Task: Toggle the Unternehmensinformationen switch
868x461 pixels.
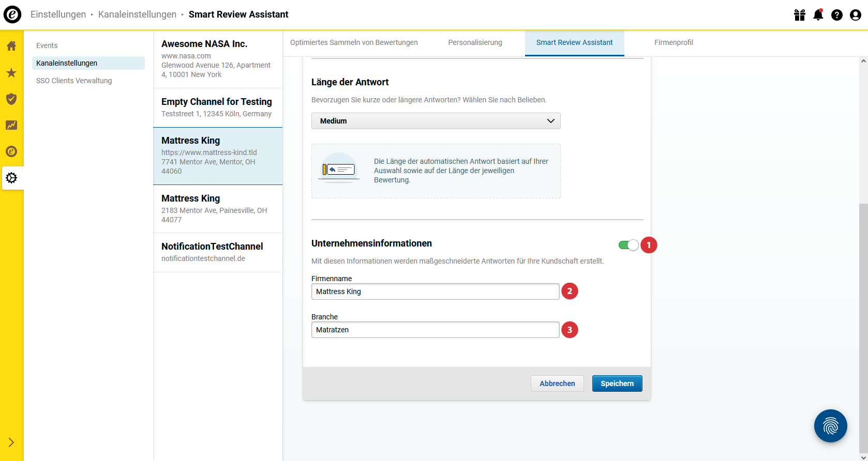Action: click(x=628, y=245)
